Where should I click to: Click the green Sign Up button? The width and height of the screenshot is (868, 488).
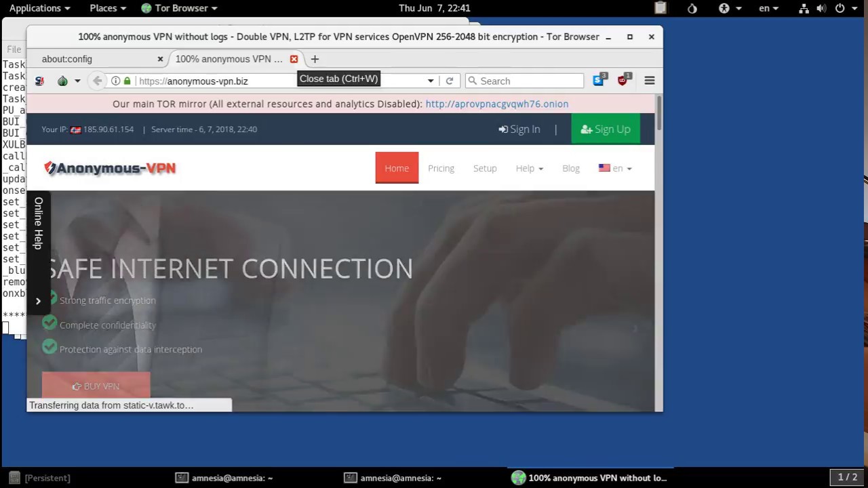point(606,129)
